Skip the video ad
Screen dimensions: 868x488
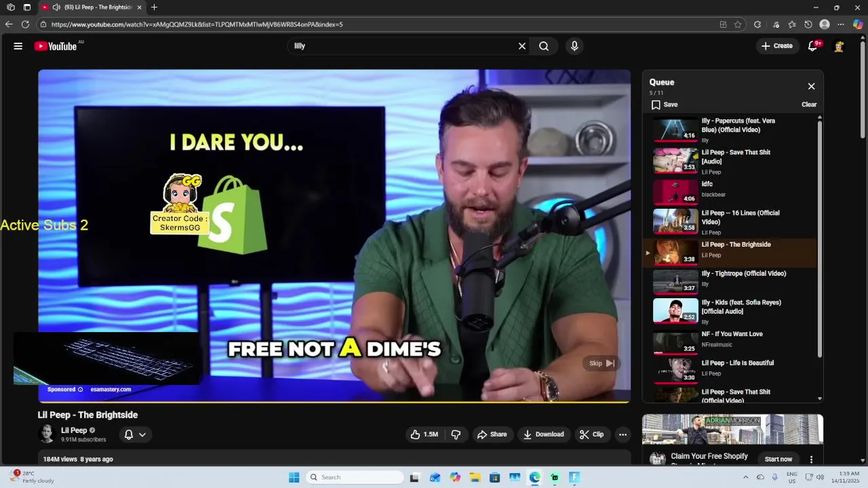(601, 363)
